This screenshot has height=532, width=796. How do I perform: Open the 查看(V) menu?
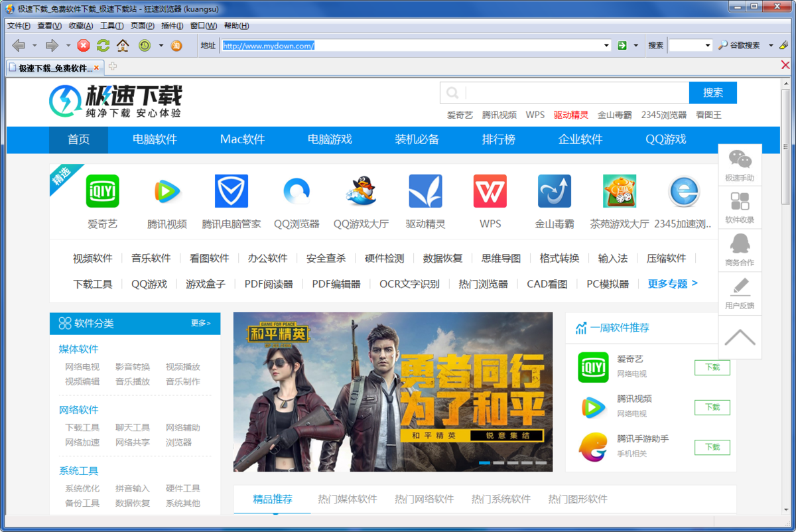point(49,26)
